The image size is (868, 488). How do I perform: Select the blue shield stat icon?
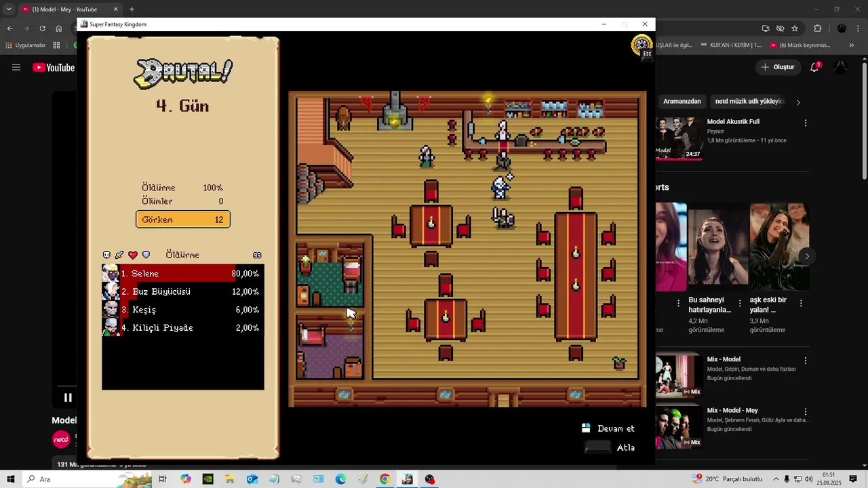(146, 255)
